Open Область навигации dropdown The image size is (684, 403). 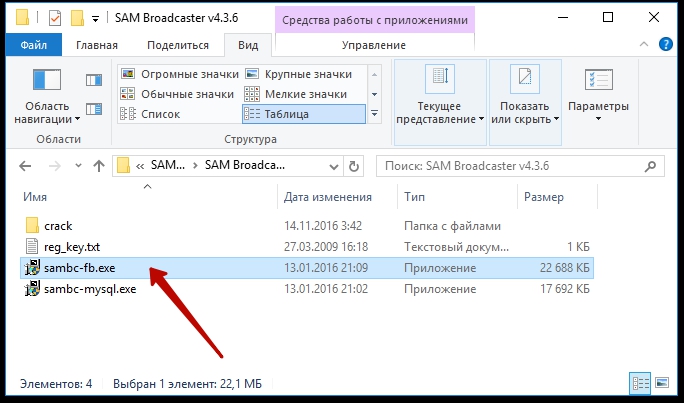pyautogui.click(x=47, y=97)
